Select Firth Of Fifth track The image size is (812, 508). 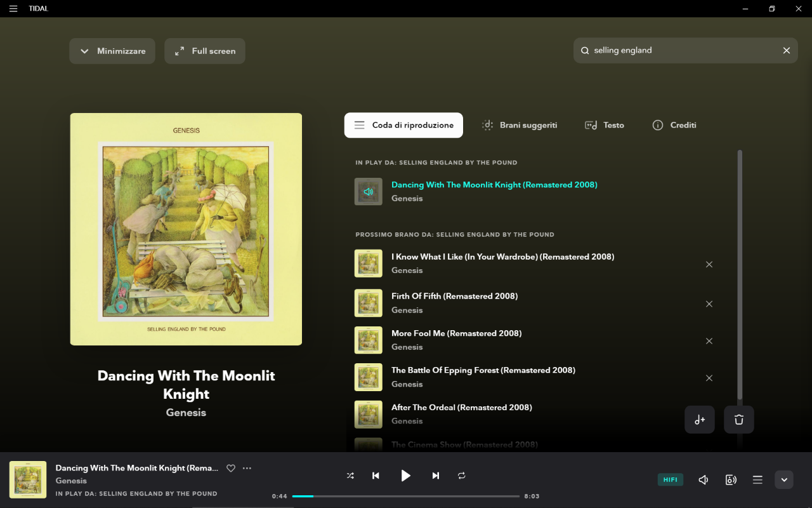coord(454,296)
